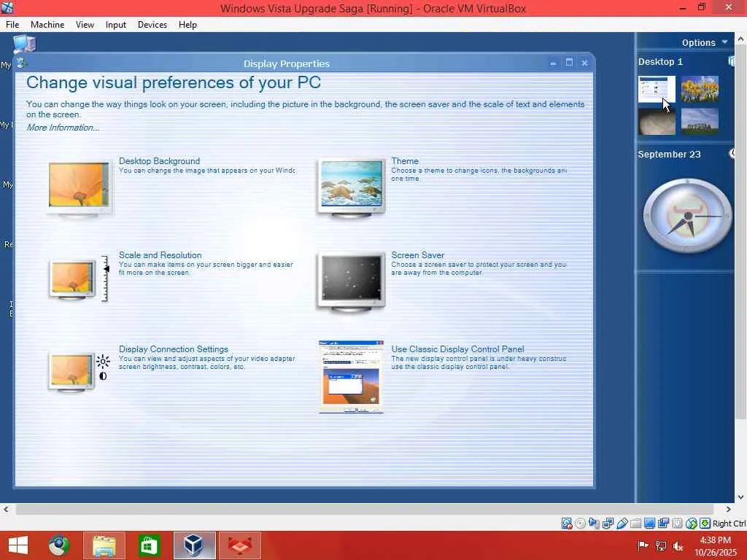The width and height of the screenshot is (747, 560).
Task: Click the VirtualBox horizontal scrollbar track
Action: 365,509
